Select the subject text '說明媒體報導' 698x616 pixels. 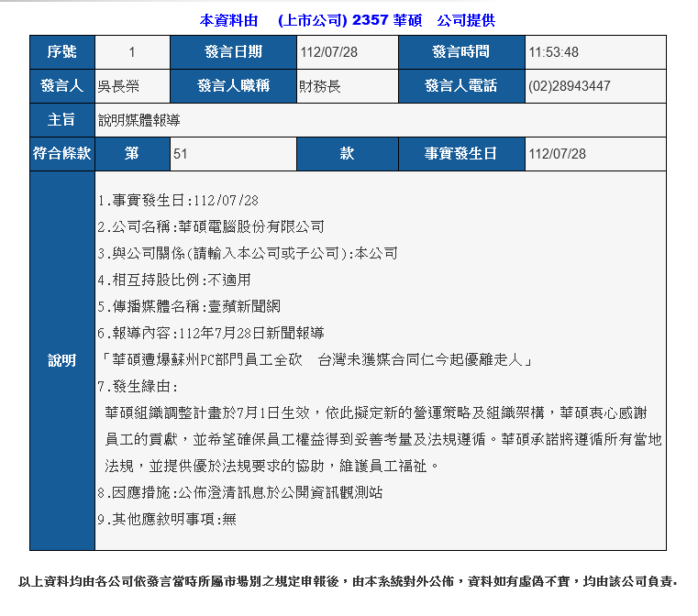138,120
